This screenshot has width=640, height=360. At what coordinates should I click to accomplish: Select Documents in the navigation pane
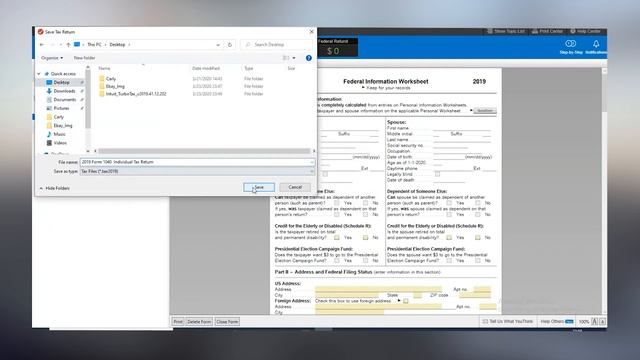tap(64, 100)
